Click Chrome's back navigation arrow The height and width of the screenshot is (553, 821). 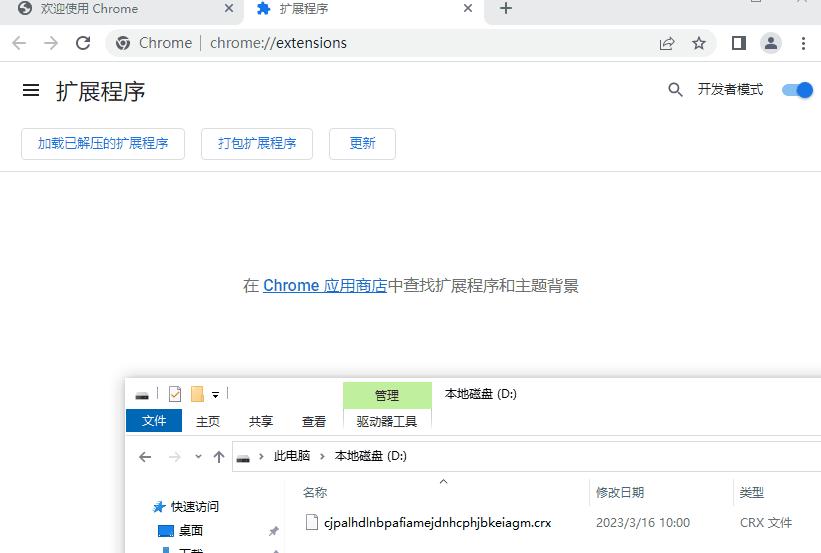pyautogui.click(x=19, y=43)
